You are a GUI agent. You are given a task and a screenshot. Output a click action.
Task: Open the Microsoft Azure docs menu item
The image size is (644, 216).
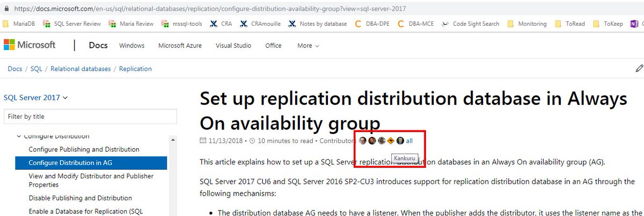[180, 46]
